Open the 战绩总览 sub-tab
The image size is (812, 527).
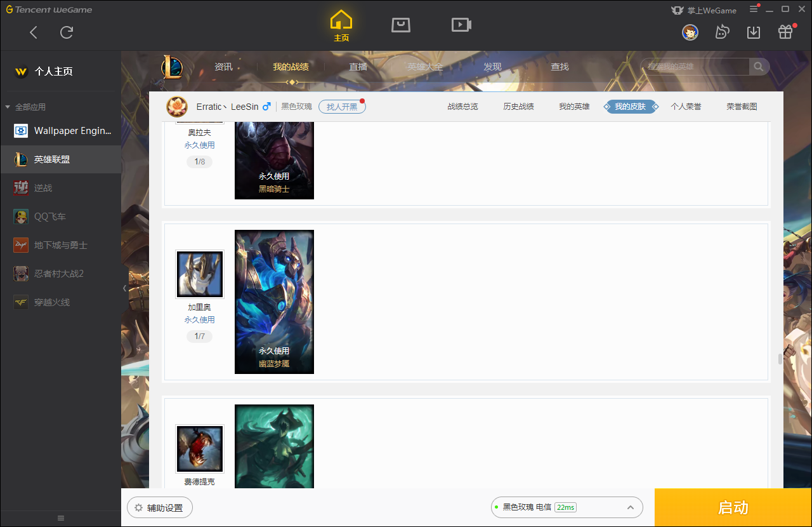pos(462,107)
